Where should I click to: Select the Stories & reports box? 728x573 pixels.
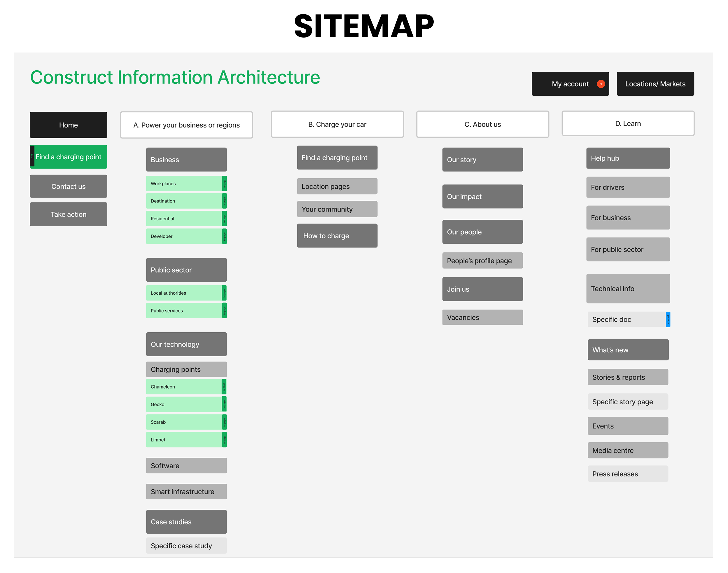pos(628,377)
